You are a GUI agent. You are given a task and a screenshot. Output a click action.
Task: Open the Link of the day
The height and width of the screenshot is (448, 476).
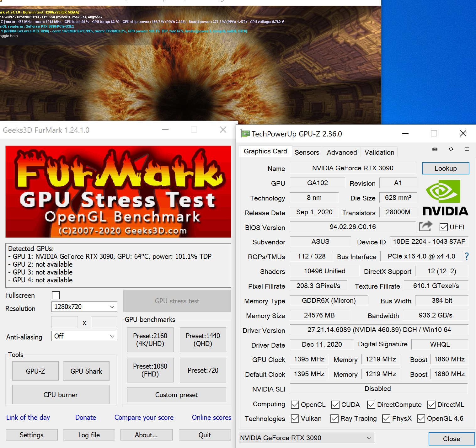28,417
